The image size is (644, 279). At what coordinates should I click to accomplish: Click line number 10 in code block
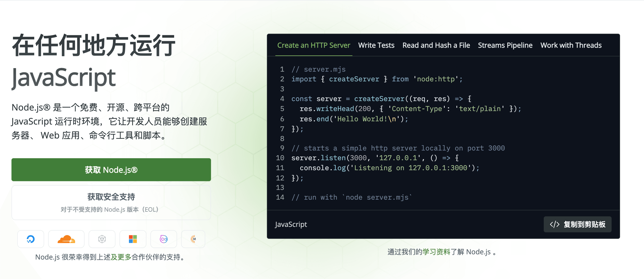click(x=280, y=158)
